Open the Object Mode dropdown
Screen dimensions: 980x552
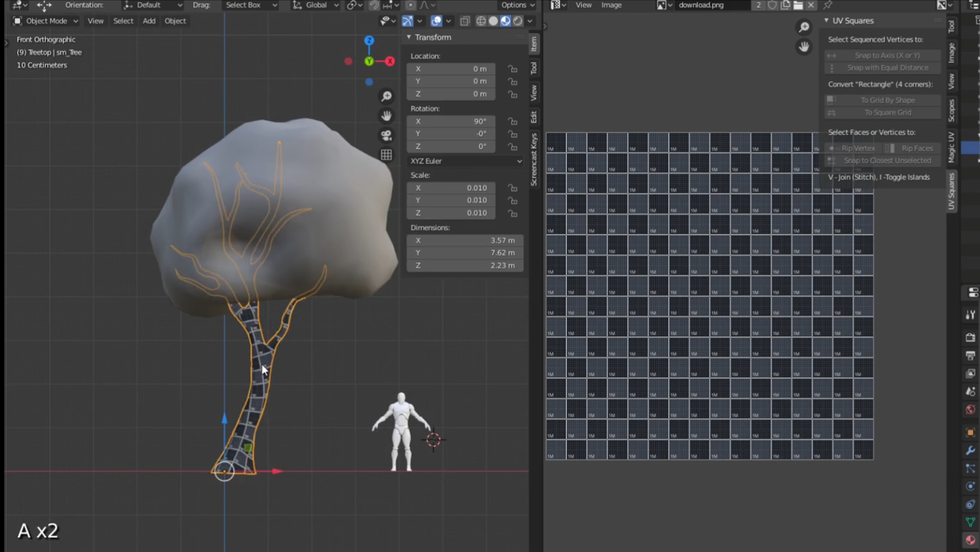coord(46,21)
